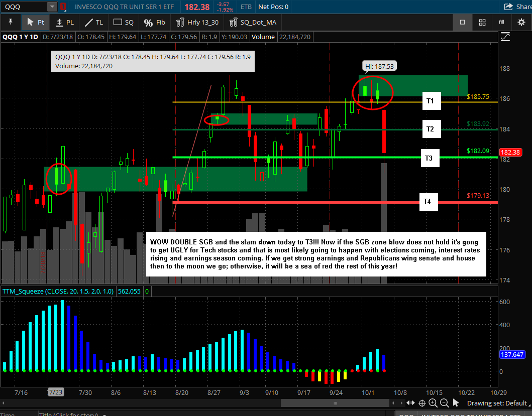Click the O: 178.45 open value
The image size is (532, 416).
pyautogui.click(x=91, y=37)
